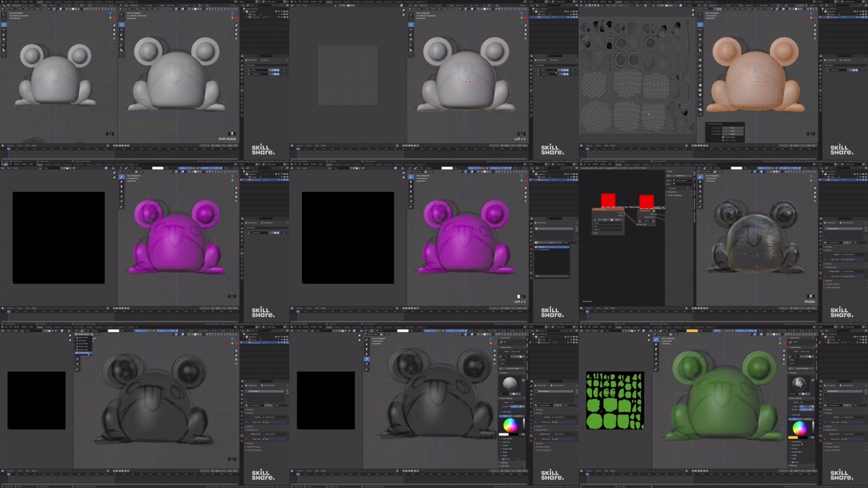
Task: Click yellow primary color swatch below the color wheel
Action: (793, 437)
